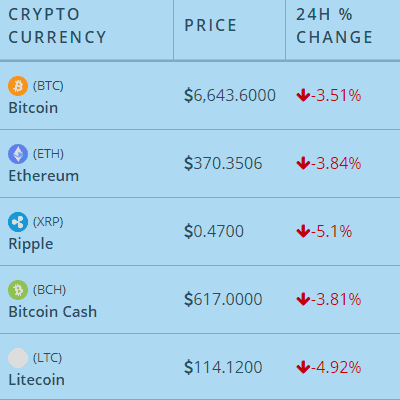
Task: Click red down arrow beside -3.51%
Action: (x=303, y=95)
